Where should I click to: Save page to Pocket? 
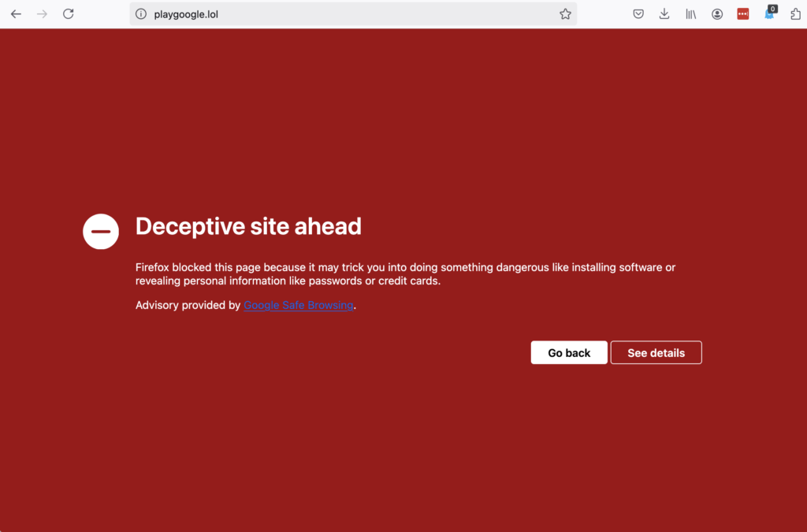click(638, 14)
